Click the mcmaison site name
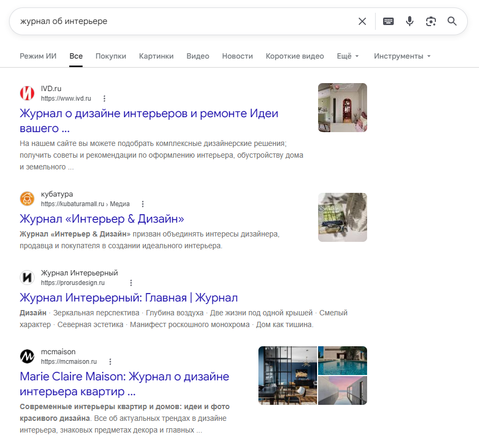 58,352
